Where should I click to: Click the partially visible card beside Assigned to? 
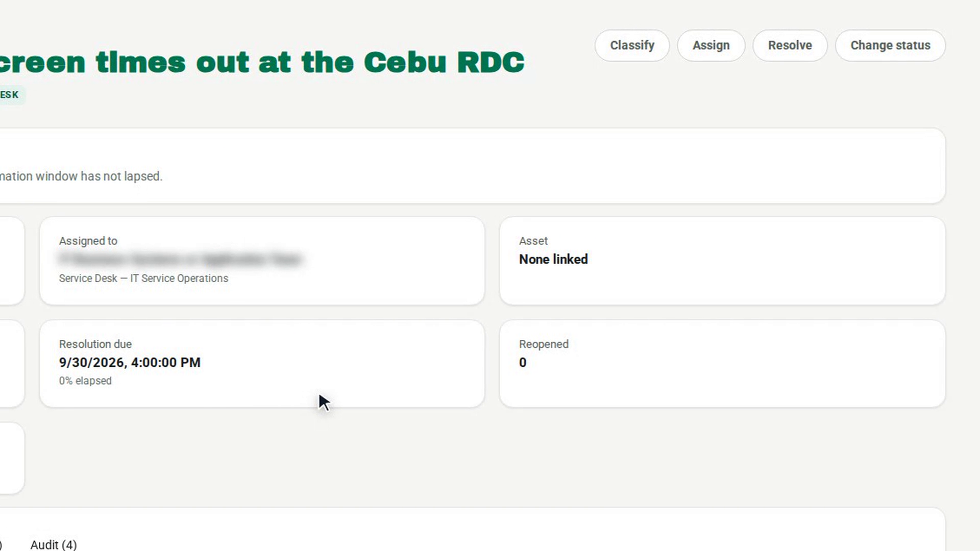click(x=11, y=261)
